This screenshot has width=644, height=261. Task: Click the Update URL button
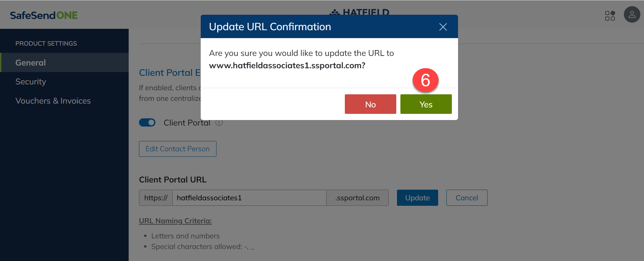pos(418,198)
